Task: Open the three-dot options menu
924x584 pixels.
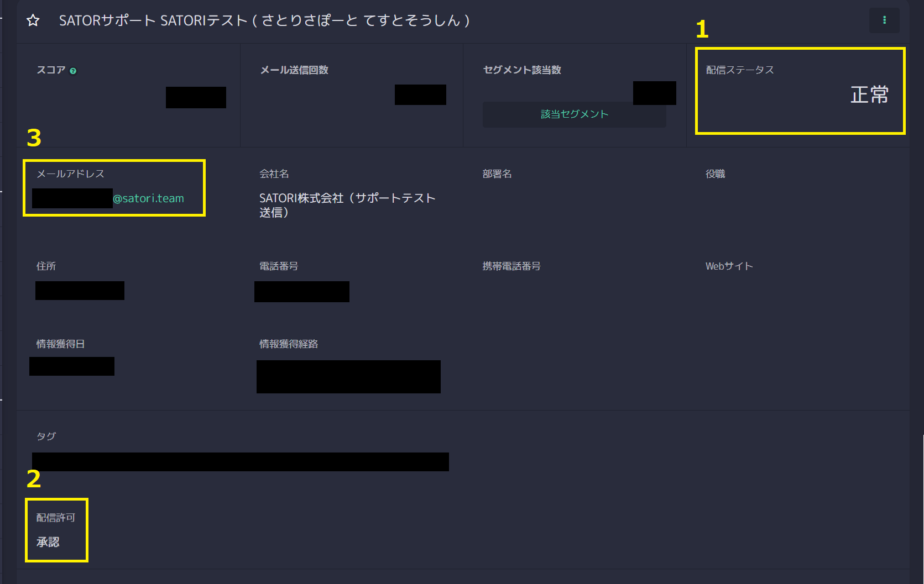Action: coord(884,20)
